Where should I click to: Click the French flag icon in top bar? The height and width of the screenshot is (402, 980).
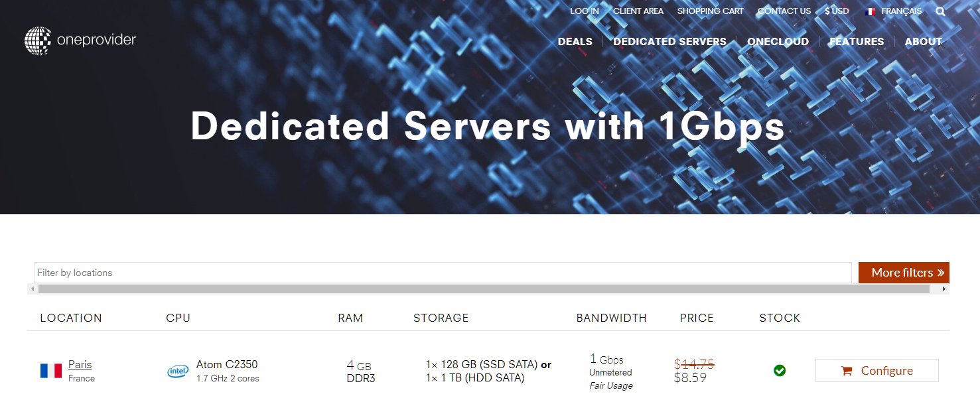(x=871, y=11)
